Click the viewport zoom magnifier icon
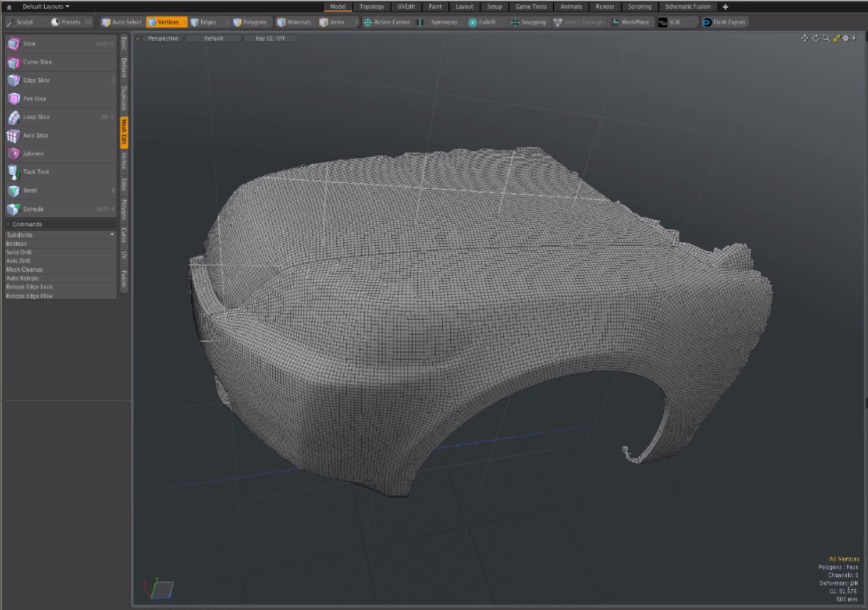The height and width of the screenshot is (610, 868). coord(826,38)
